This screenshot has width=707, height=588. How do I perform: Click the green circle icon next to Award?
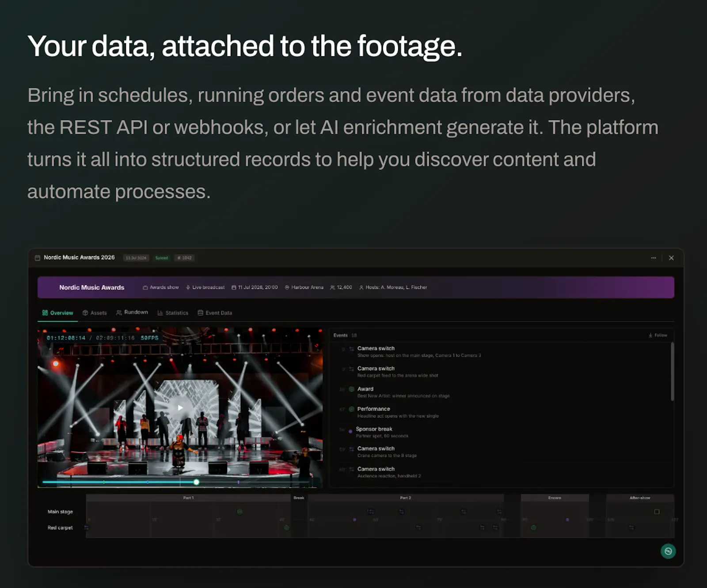point(352,389)
